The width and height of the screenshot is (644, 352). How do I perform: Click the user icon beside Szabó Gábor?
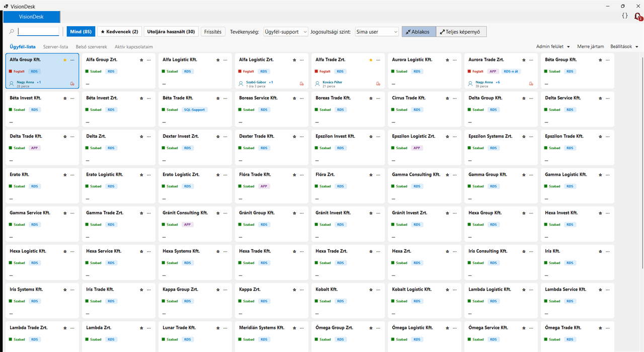[242, 84]
